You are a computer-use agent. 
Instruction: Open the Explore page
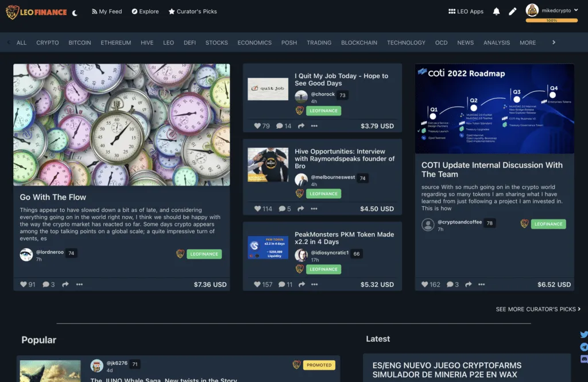[145, 11]
